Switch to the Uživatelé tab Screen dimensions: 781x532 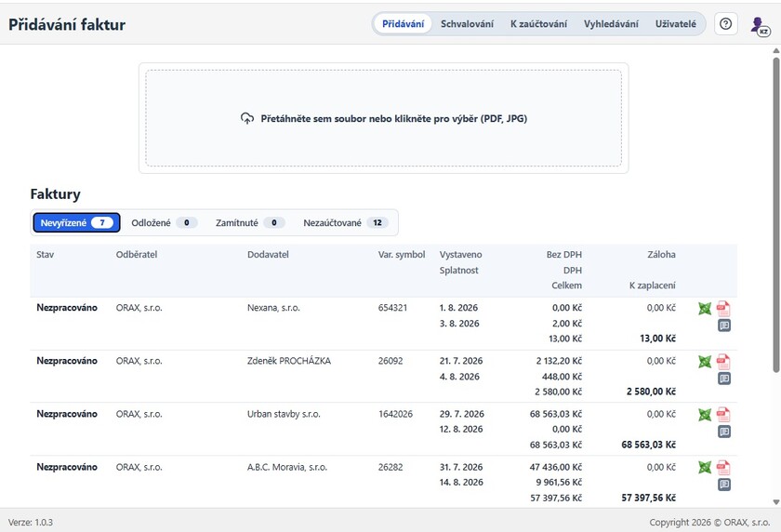tap(675, 24)
